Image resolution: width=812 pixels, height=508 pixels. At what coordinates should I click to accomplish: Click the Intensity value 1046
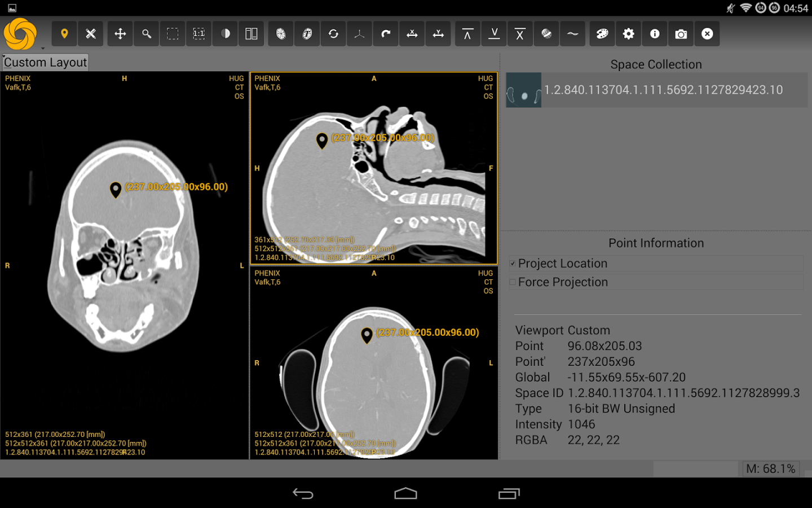click(x=581, y=424)
